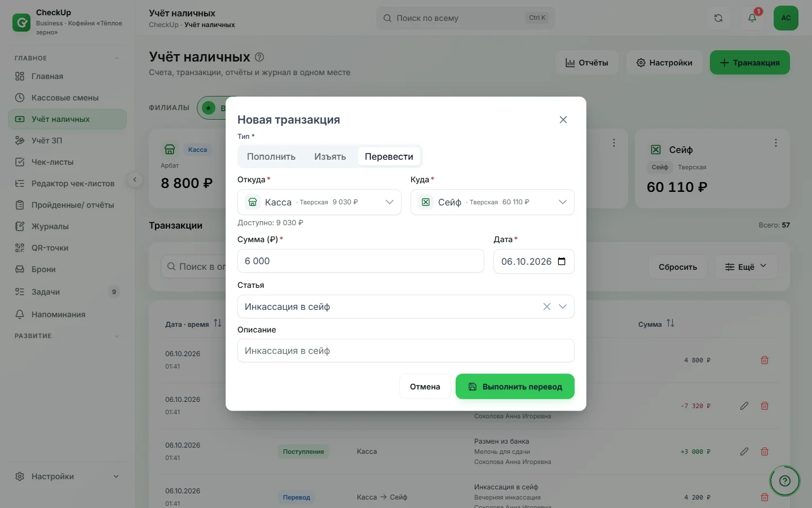The width and height of the screenshot is (812, 508).
Task: Click the CheckUp logo icon
Action: point(21,23)
